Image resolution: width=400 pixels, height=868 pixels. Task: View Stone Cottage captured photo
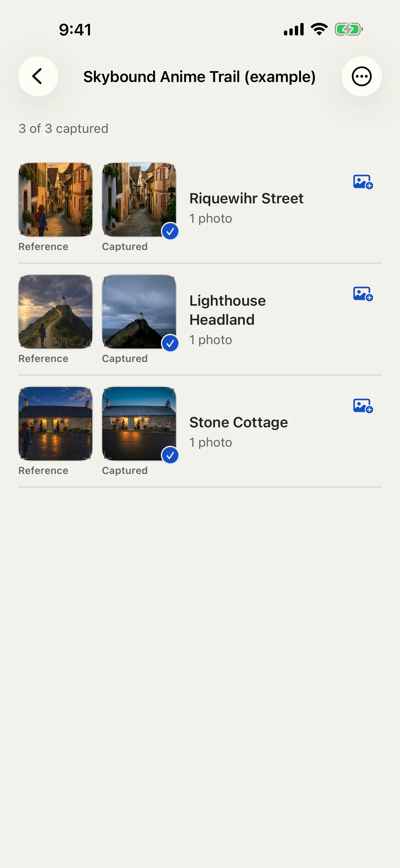point(139,423)
